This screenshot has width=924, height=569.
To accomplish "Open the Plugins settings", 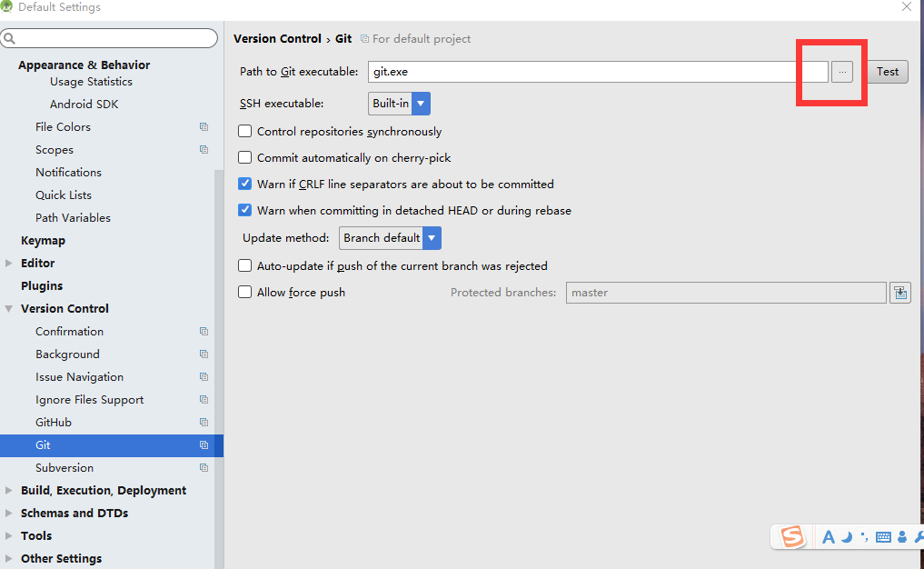I will [x=42, y=286].
